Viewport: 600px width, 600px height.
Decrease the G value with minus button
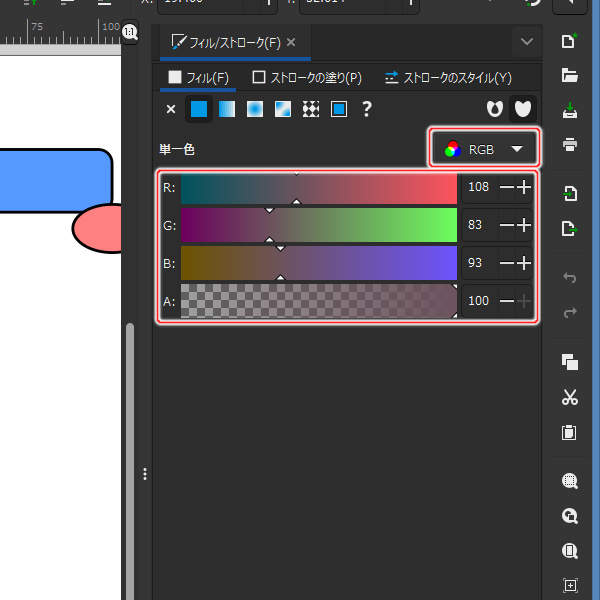507,225
